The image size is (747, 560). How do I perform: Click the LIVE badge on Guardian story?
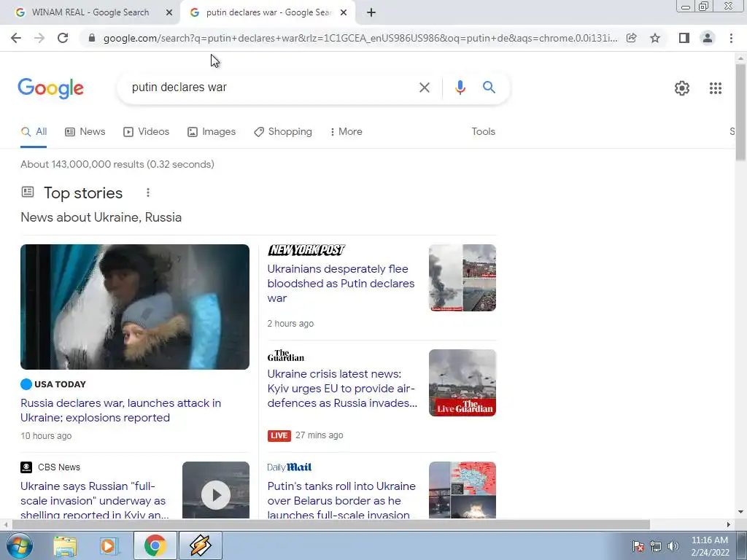(x=279, y=435)
